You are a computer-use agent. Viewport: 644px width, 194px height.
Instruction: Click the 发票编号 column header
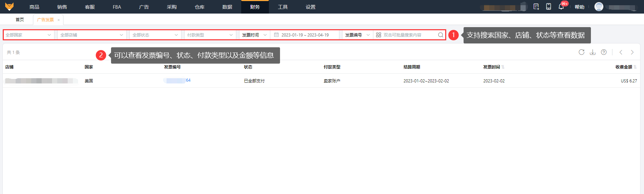pyautogui.click(x=172, y=67)
